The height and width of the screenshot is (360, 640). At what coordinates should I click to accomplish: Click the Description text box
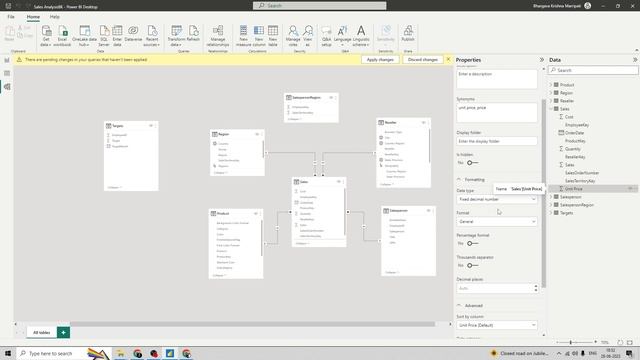click(x=497, y=79)
